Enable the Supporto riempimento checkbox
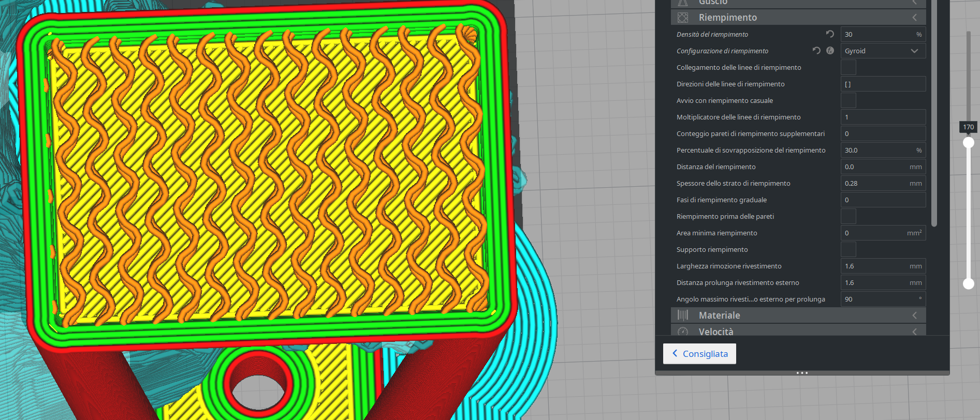This screenshot has height=420, width=980. tap(849, 249)
